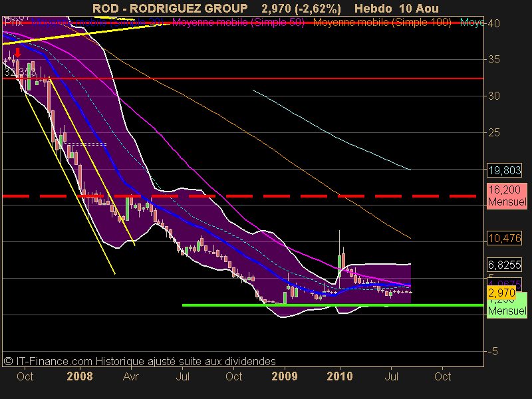532x399 pixels.
Task: Click the Jul label right after 2010
Action: point(391,376)
